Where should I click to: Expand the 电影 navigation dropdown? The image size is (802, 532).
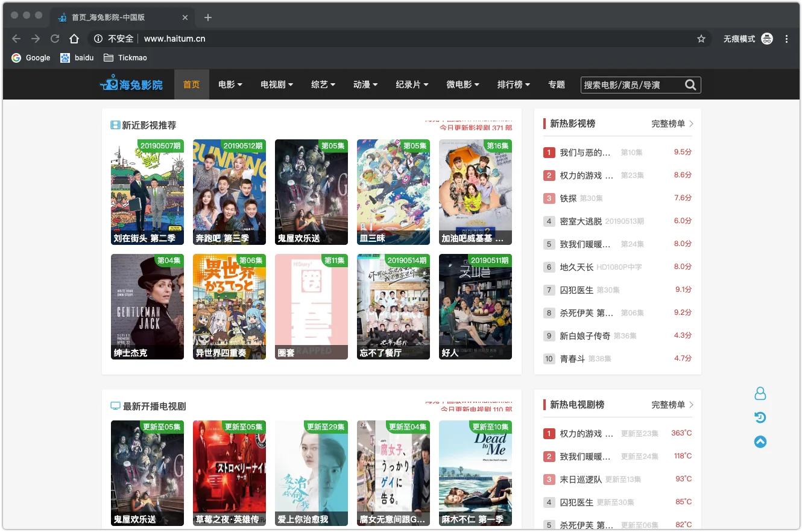(x=230, y=84)
